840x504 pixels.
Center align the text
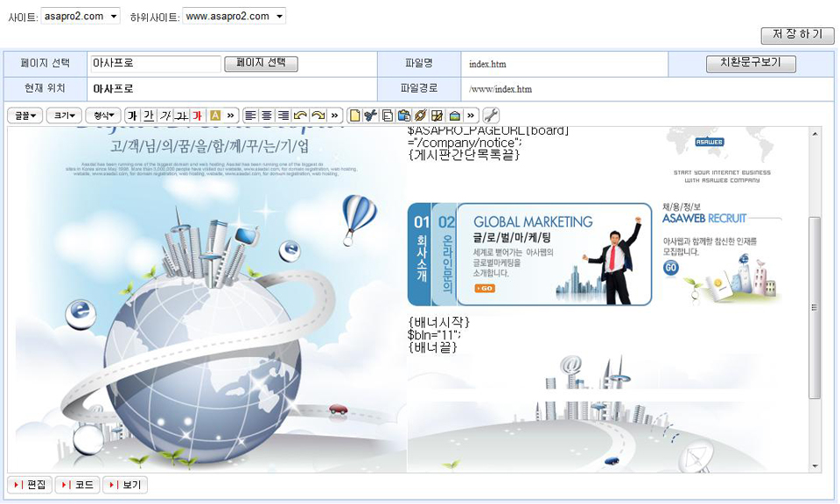267,115
